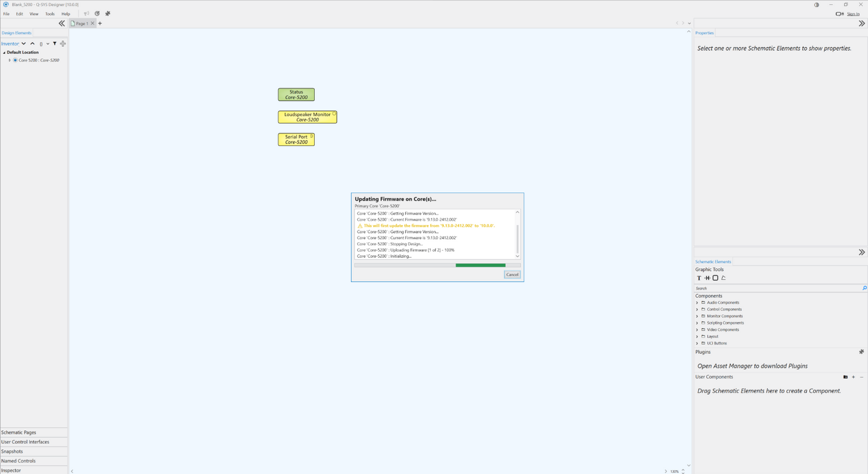This screenshot has height=474, width=868.
Task: Click the next tab arrow above the canvas
Action: pos(683,23)
